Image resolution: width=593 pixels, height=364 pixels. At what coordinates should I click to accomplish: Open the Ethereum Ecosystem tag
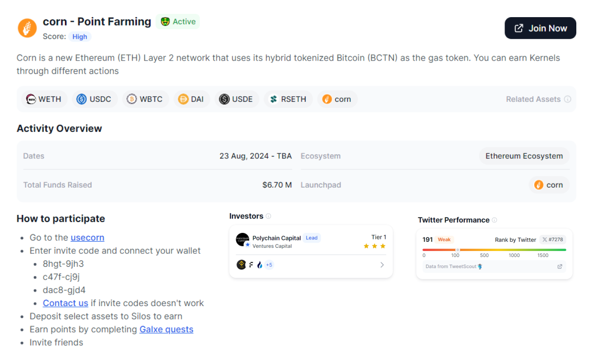pyautogui.click(x=524, y=156)
